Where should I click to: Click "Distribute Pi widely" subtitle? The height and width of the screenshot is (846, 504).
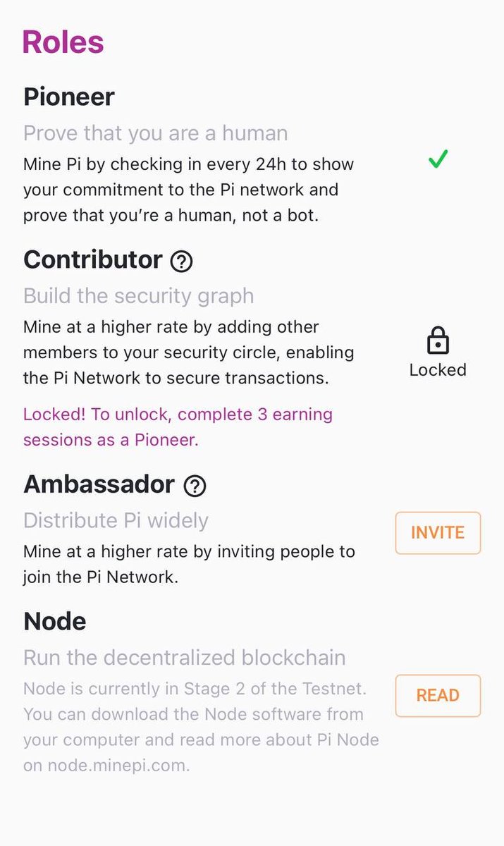(116, 520)
